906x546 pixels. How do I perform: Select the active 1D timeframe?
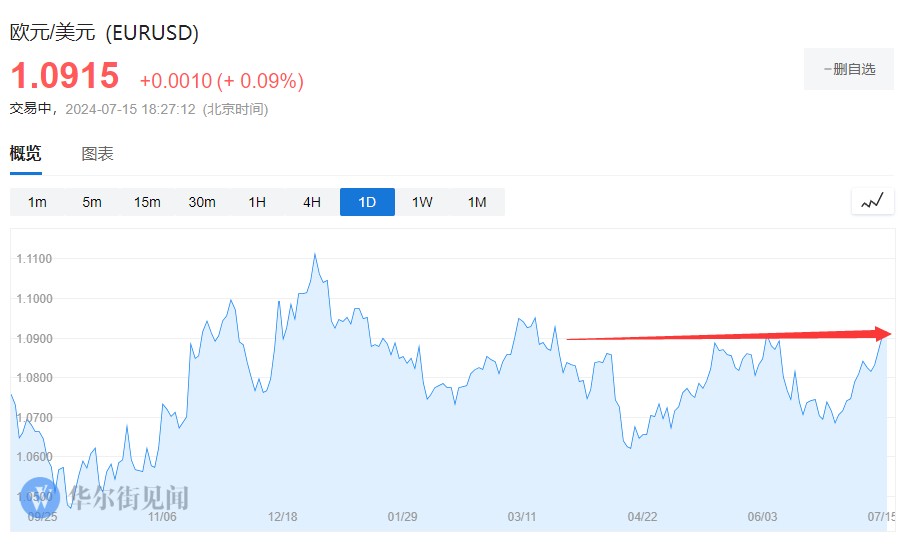367,202
